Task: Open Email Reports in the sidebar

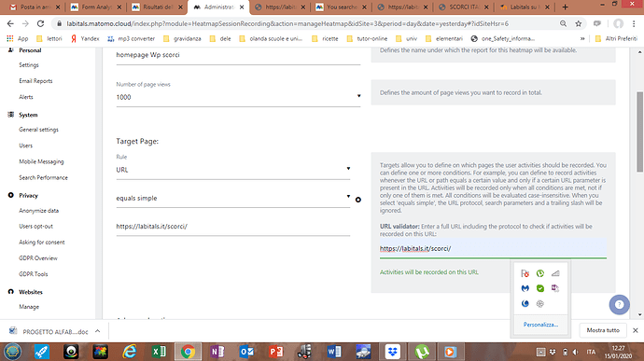Action: 35,81
